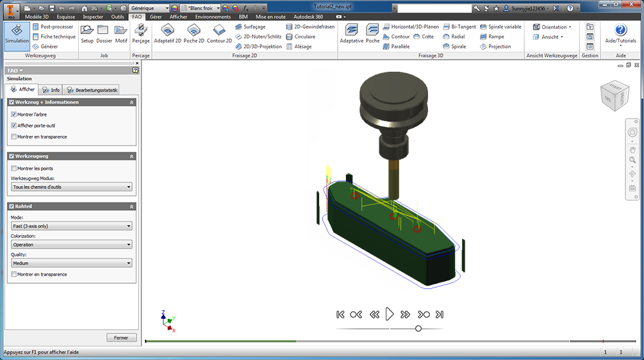Select the Surfaçage facing operation
The height and width of the screenshot is (360, 644).
click(250, 27)
